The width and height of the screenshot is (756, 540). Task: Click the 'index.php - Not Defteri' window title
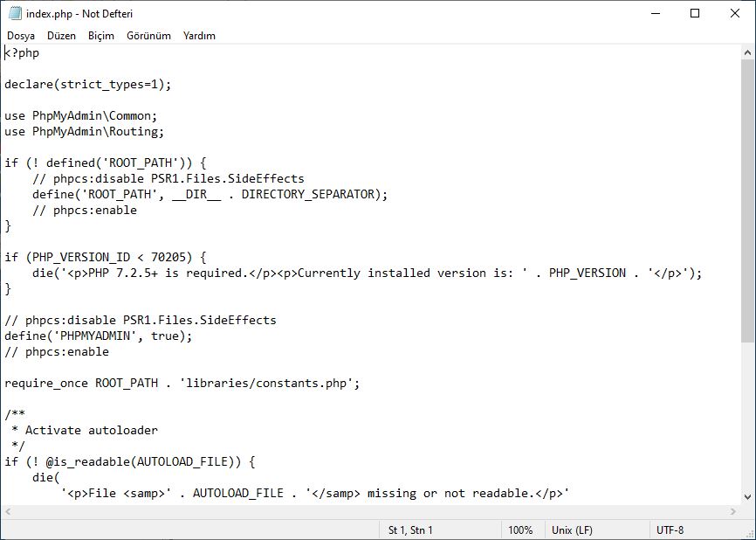[x=79, y=13]
